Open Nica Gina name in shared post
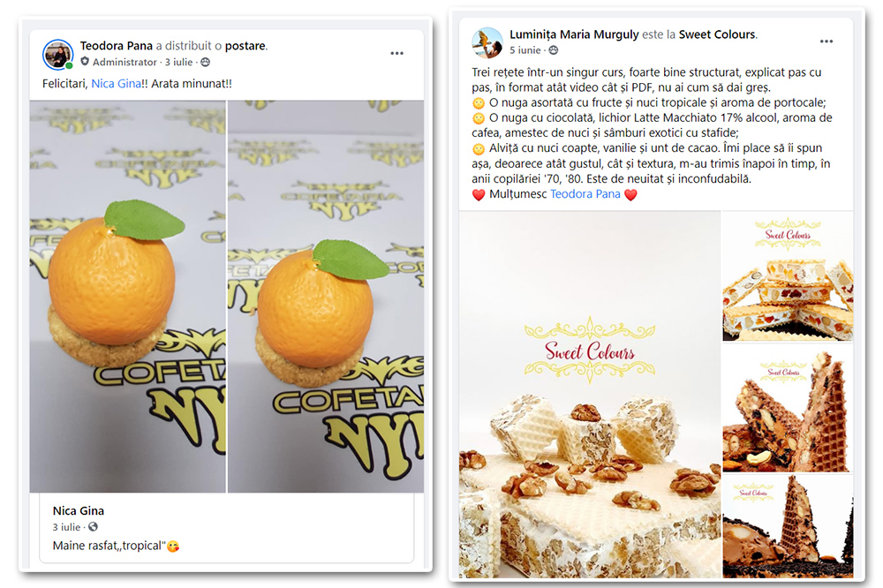 pos(79,511)
